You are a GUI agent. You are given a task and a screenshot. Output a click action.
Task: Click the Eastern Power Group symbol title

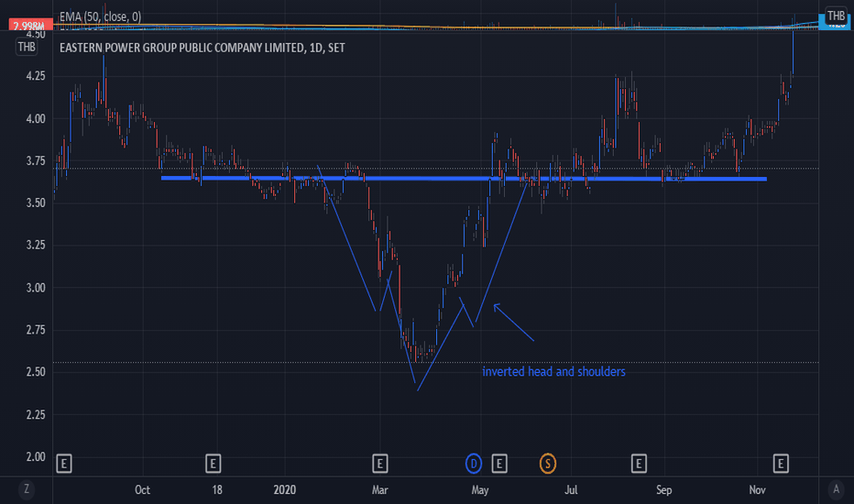pos(203,48)
